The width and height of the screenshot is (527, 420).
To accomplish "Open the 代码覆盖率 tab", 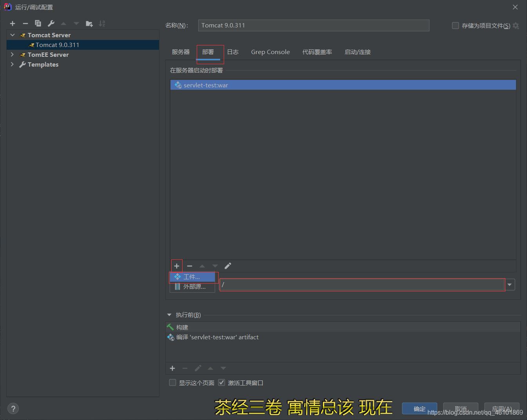I will click(317, 52).
